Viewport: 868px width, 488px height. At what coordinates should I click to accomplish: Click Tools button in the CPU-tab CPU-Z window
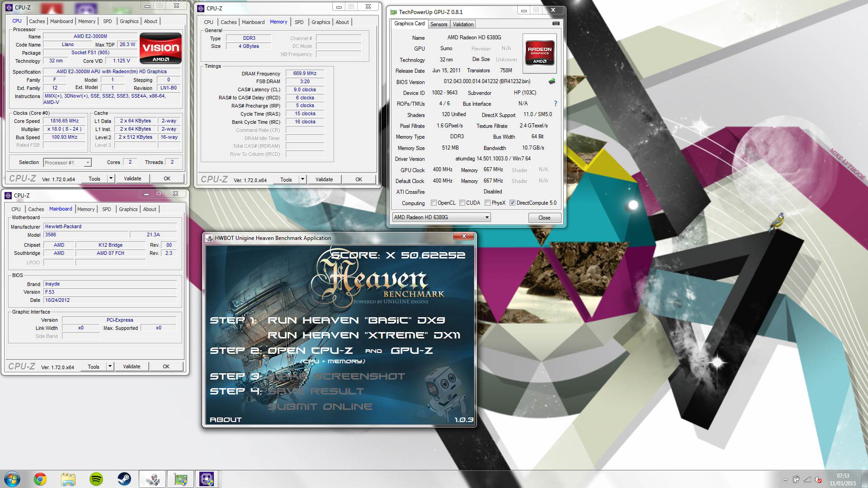pyautogui.click(x=94, y=178)
